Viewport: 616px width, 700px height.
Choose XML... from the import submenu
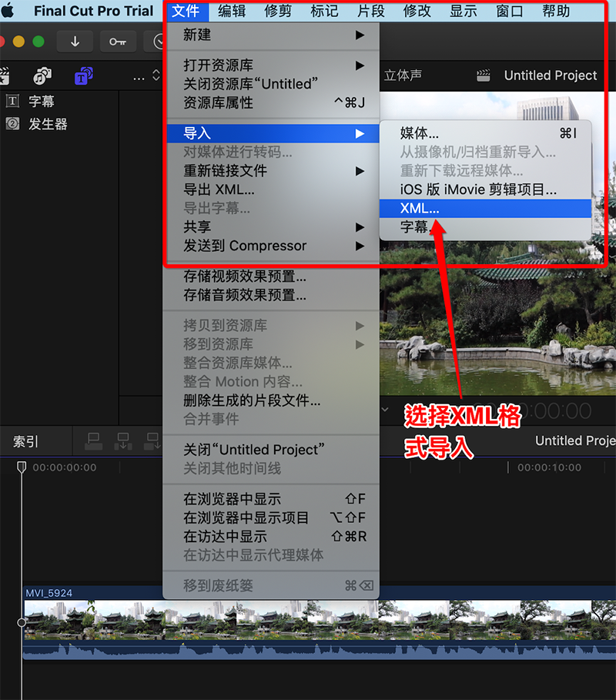click(x=420, y=208)
